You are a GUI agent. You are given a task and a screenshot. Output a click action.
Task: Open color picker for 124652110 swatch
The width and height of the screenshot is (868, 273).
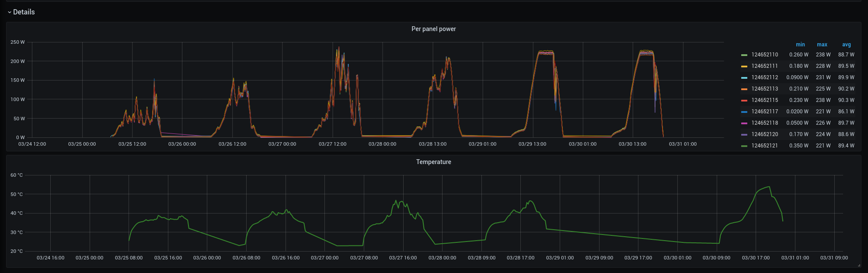744,55
